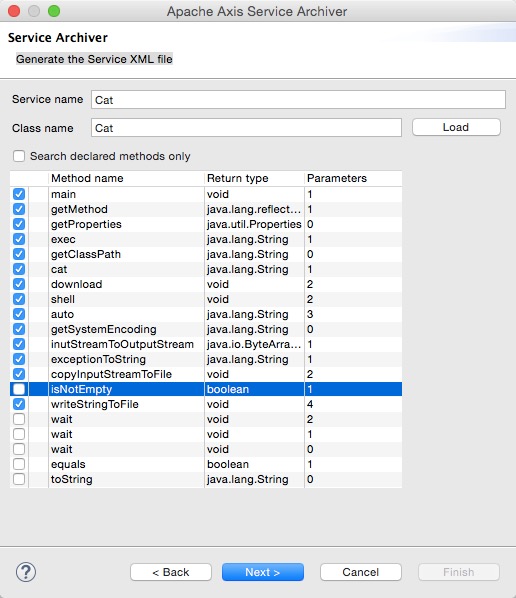This screenshot has width=516, height=598.
Task: Focus the Class name input field
Action: point(246,127)
